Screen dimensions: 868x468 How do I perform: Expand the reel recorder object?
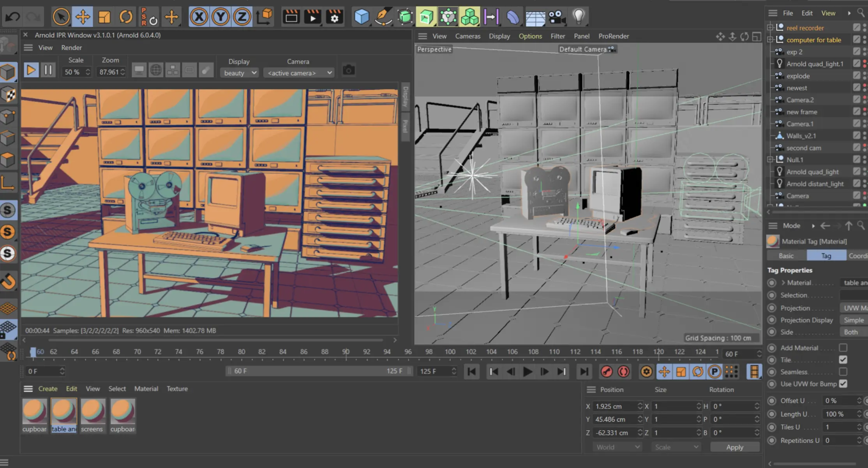pos(770,28)
